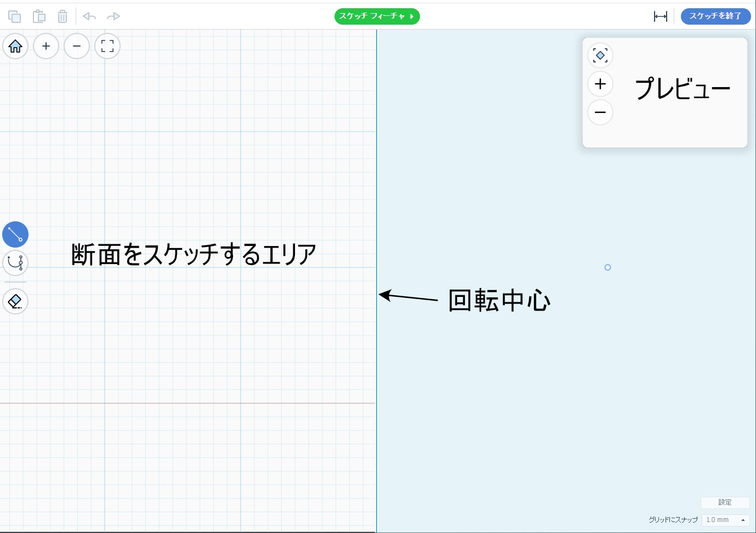Fit sketch view to screen

107,46
